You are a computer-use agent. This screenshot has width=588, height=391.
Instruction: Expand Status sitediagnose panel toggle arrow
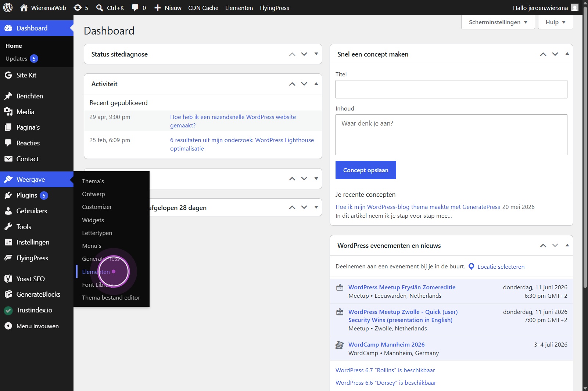coord(316,54)
